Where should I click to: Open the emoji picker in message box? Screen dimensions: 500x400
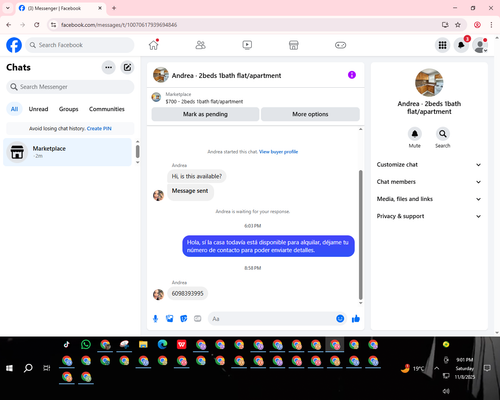pyautogui.click(x=340, y=319)
